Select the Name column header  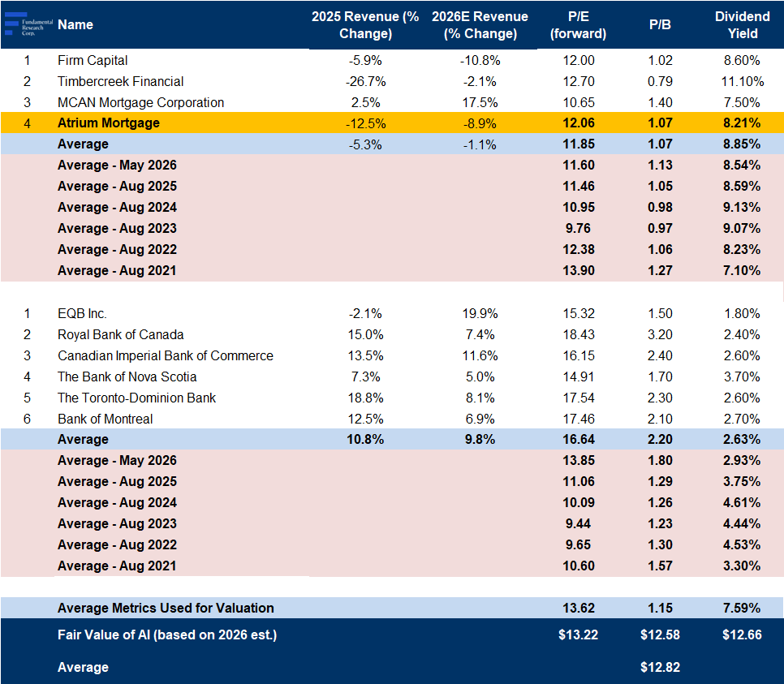[x=75, y=24]
